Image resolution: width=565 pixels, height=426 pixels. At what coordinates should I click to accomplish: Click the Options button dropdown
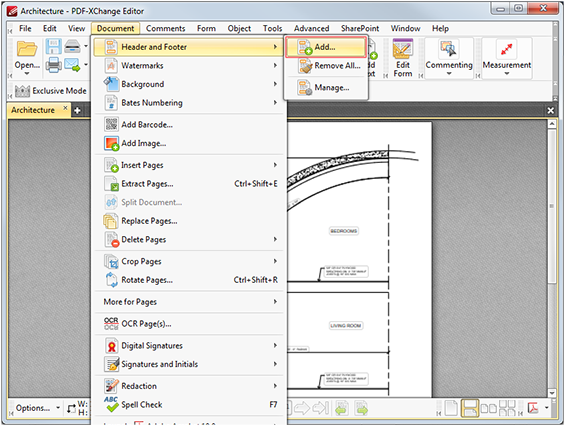tap(37, 408)
